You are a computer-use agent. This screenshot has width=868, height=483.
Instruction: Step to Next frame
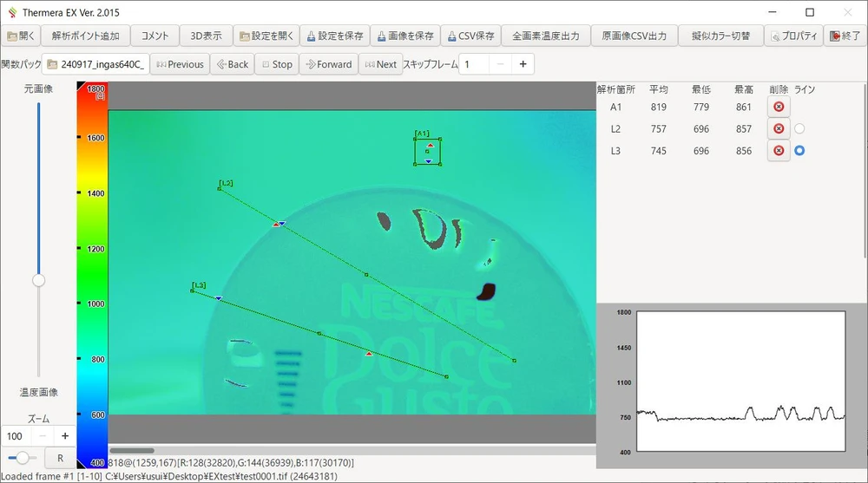pyautogui.click(x=381, y=64)
